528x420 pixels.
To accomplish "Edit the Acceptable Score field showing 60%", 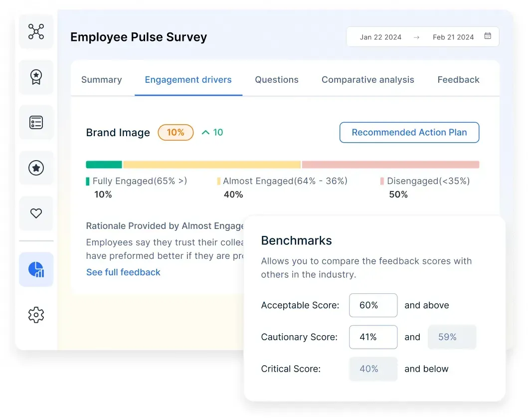I will click(x=373, y=305).
